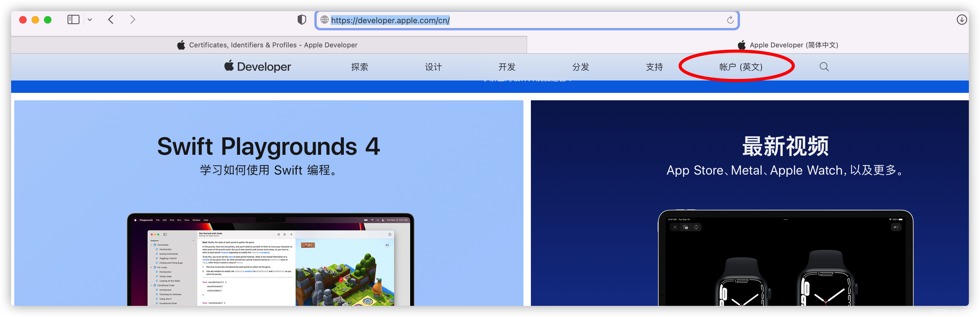Switch to Certificates, Identifiers & Profiles tab

269,45
